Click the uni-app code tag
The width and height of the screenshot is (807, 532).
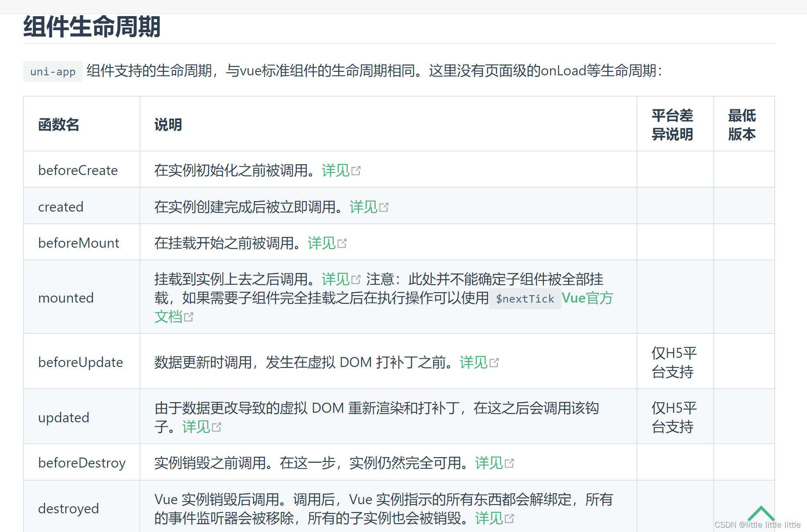53,71
